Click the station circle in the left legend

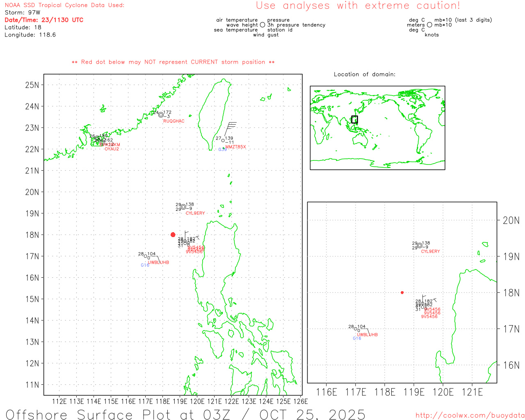click(262, 25)
